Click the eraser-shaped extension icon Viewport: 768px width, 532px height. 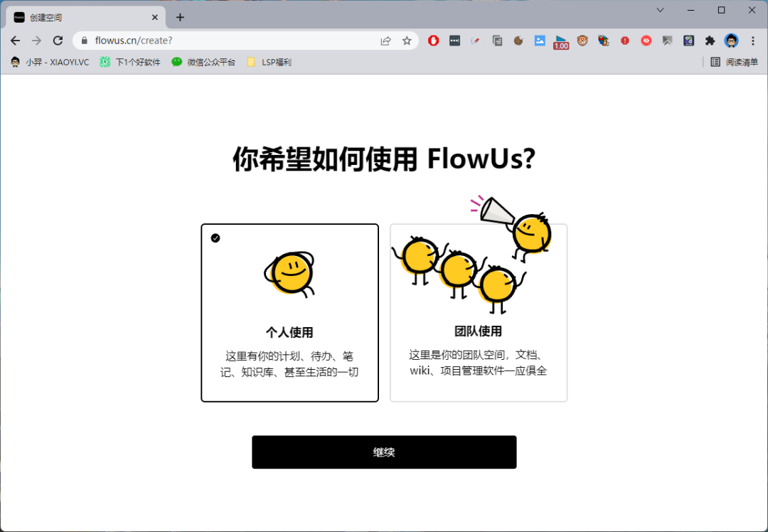pos(476,41)
